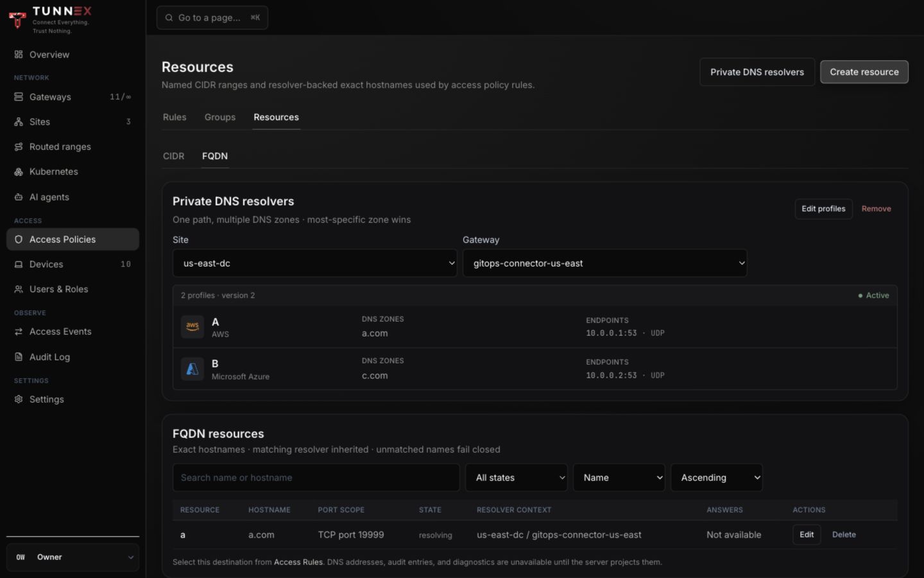This screenshot has width=924, height=578.
Task: Expand the Owner account switcher
Action: coord(73,557)
